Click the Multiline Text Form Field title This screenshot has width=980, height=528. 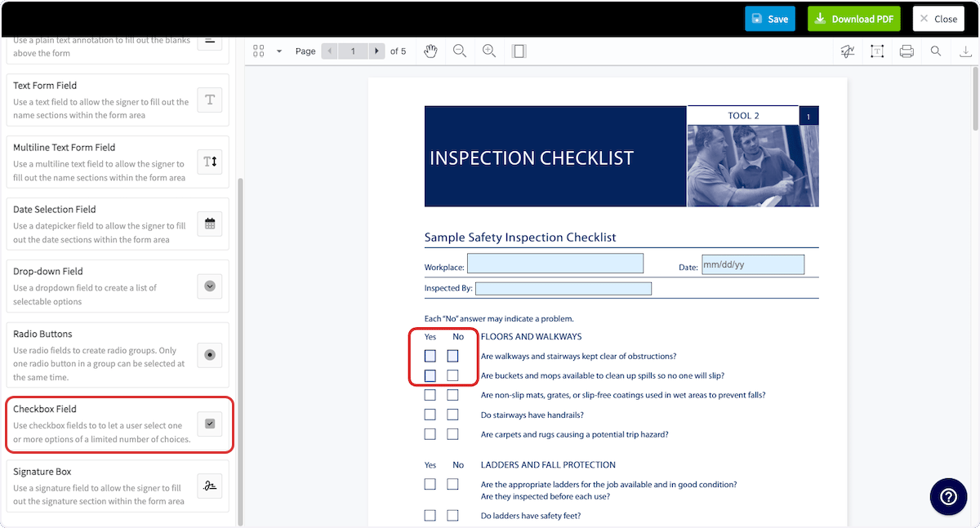tap(65, 148)
